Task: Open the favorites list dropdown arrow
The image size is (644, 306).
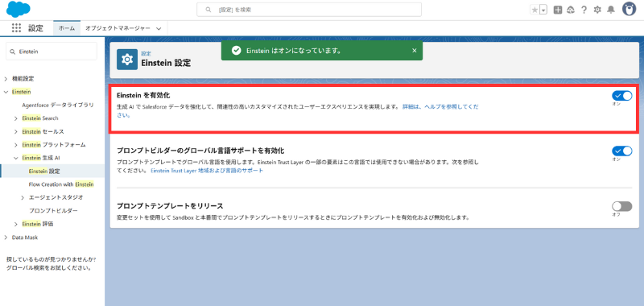Action: tap(543, 10)
